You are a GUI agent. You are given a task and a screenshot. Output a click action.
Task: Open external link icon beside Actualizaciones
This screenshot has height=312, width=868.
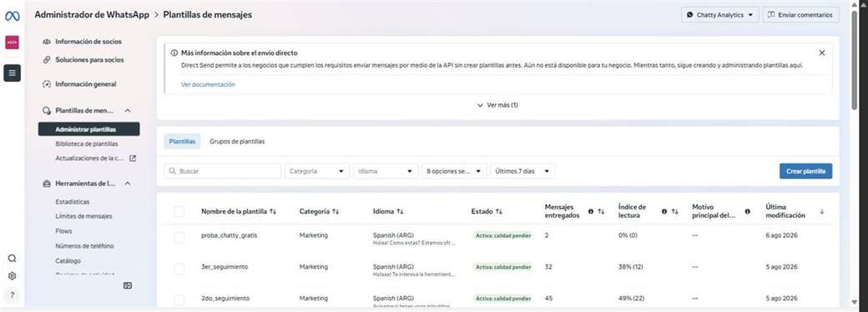point(133,159)
